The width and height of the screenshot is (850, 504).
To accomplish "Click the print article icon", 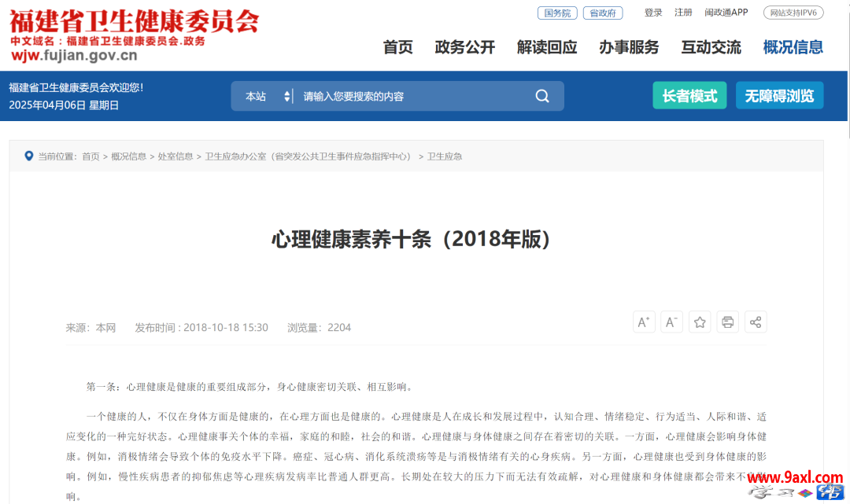I will click(x=727, y=322).
